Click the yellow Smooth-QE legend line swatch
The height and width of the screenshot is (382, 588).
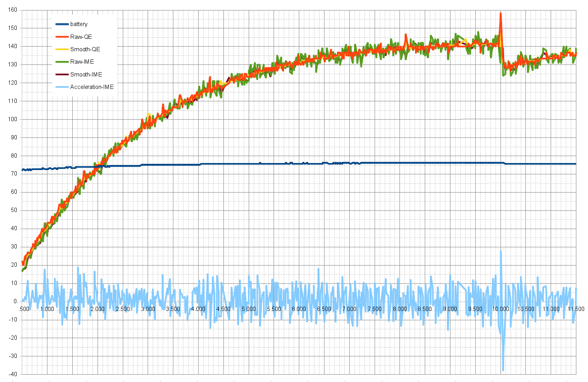(62, 49)
